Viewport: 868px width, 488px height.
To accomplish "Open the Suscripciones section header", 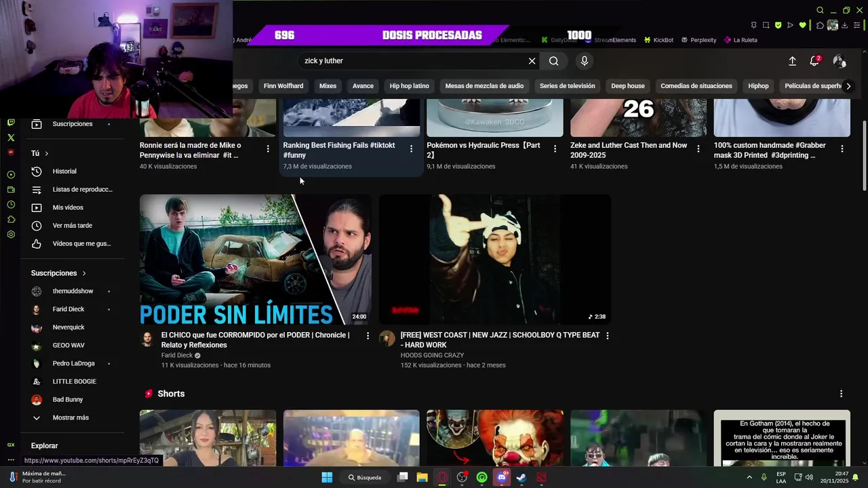I will pos(58,273).
